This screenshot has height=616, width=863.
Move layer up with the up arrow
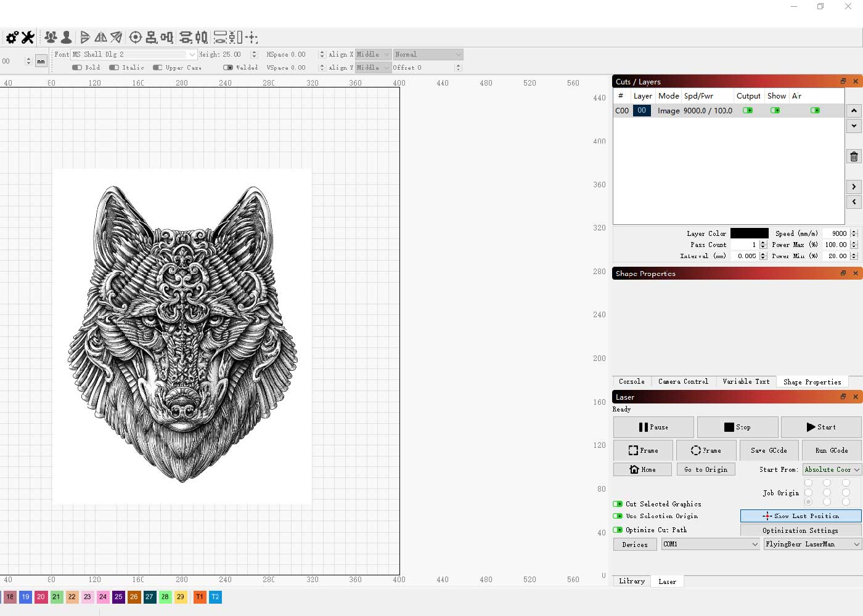[854, 111]
